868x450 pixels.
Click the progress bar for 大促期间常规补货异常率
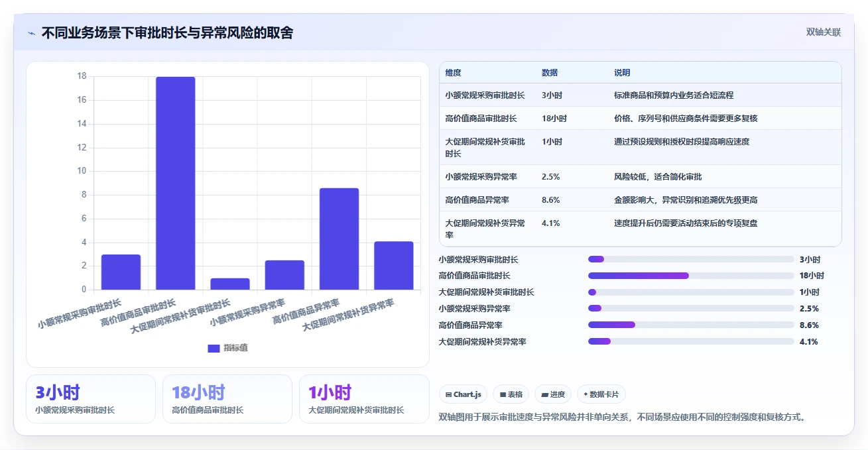pos(691,341)
